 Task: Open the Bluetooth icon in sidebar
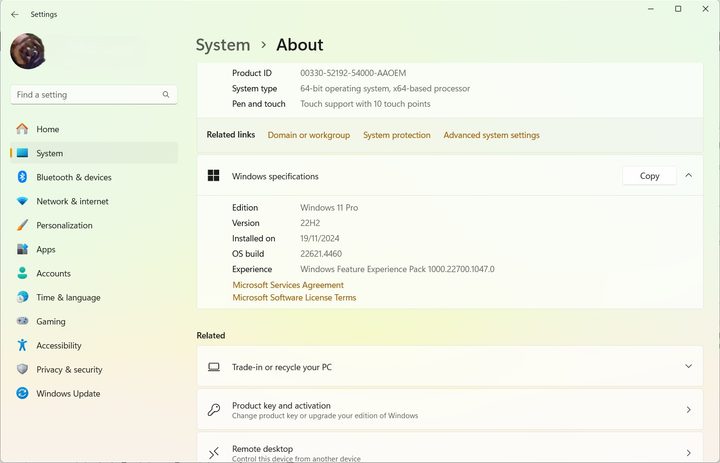[22, 177]
